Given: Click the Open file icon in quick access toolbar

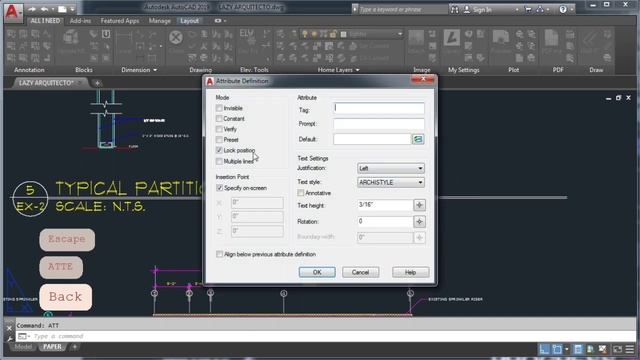Looking at the screenshot, I should [x=62, y=9].
